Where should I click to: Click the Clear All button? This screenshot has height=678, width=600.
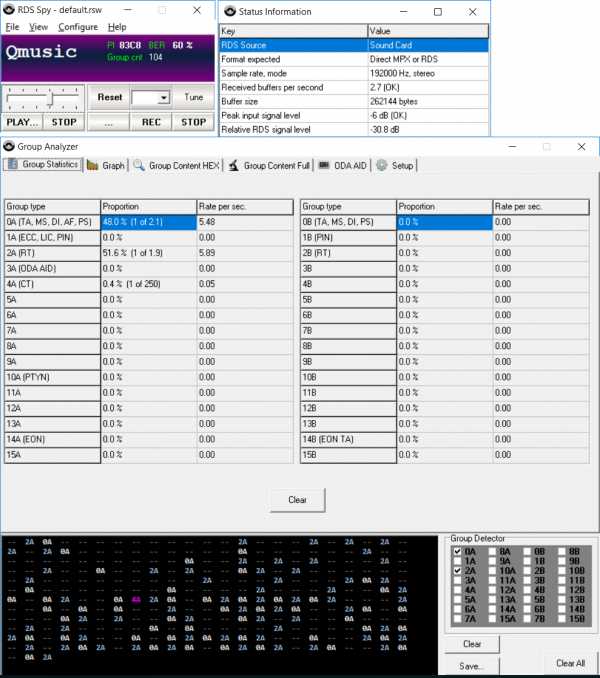(x=570, y=663)
